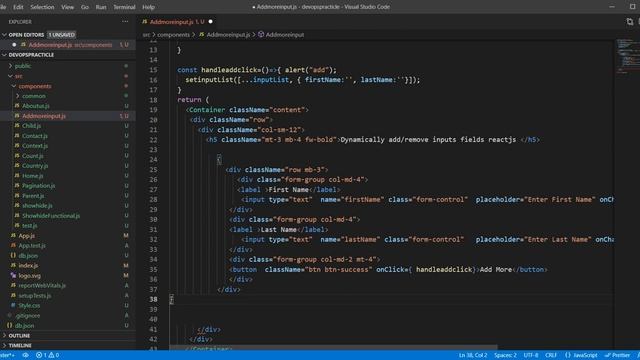Open the View menu

pyautogui.click(x=67, y=7)
